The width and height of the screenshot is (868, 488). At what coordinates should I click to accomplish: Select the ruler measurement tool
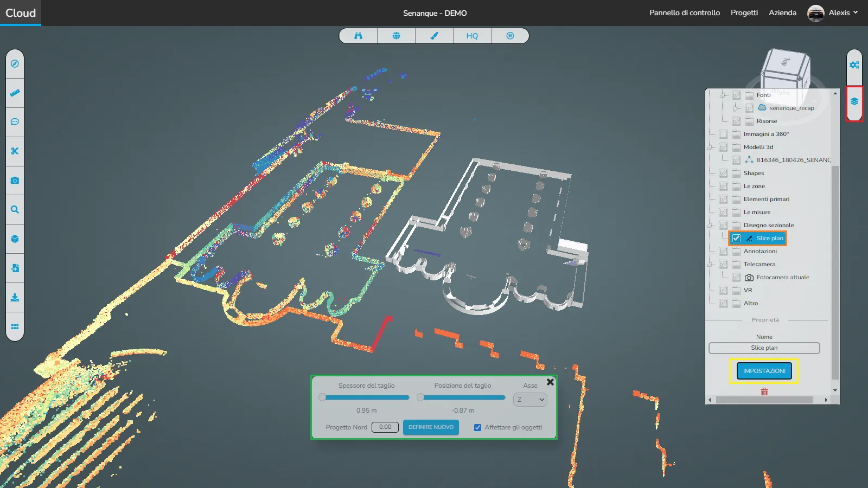click(15, 93)
